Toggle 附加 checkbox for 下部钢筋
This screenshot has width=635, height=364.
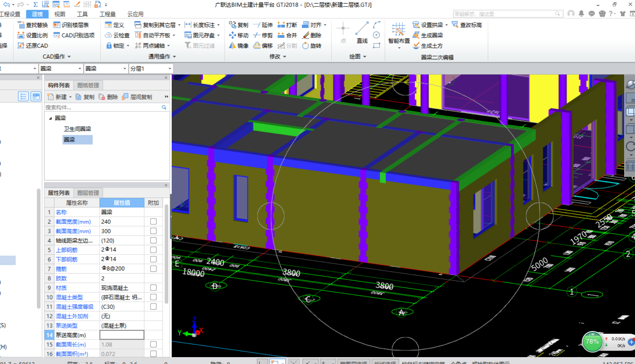tap(153, 259)
